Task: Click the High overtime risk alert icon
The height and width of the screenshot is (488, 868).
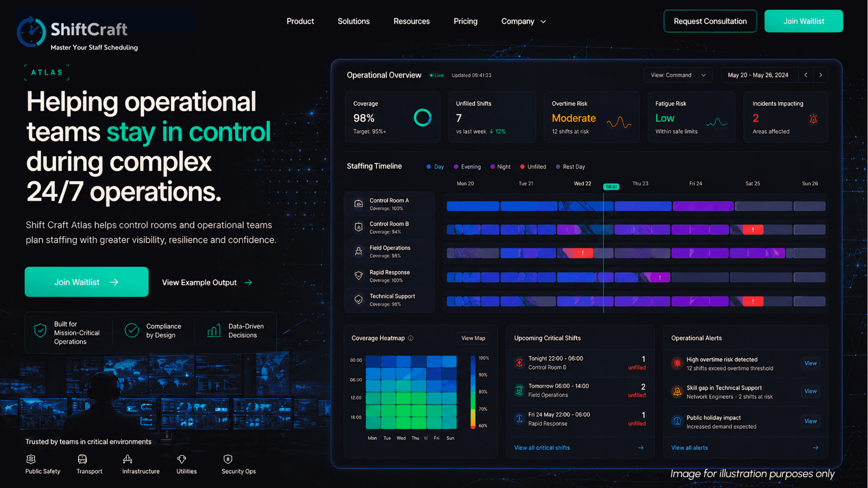Action: point(677,363)
